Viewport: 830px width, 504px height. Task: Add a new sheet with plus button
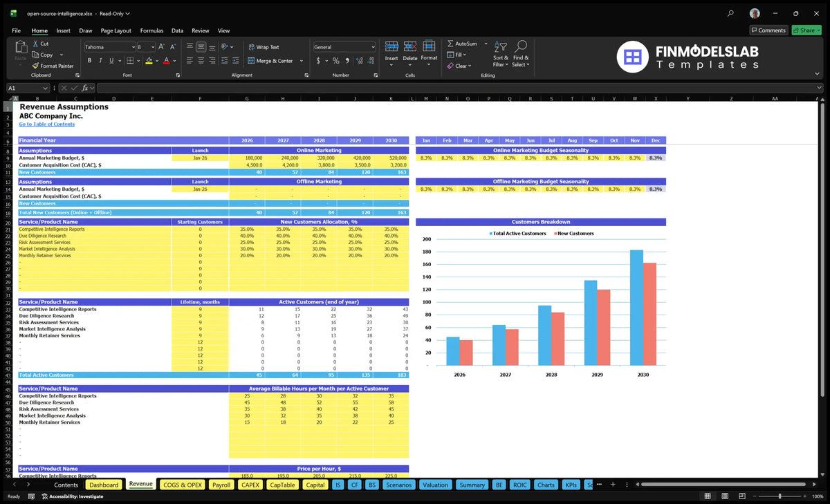click(613, 485)
